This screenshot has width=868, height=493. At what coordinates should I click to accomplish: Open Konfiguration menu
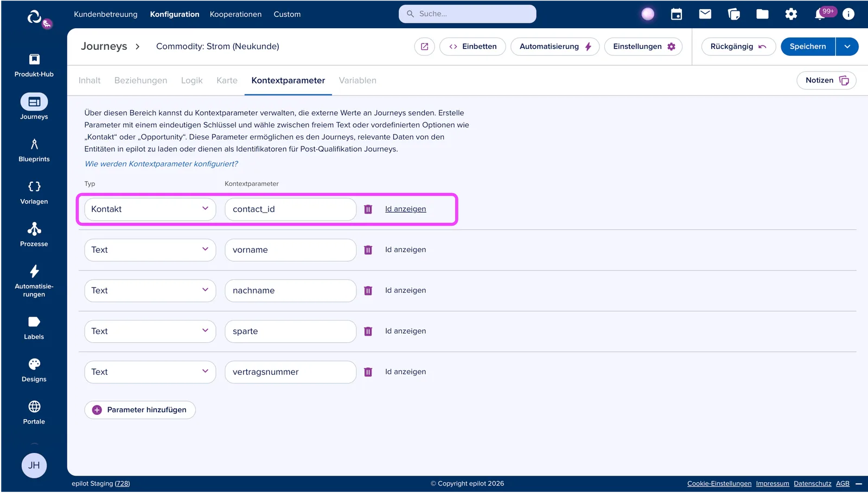(x=175, y=14)
